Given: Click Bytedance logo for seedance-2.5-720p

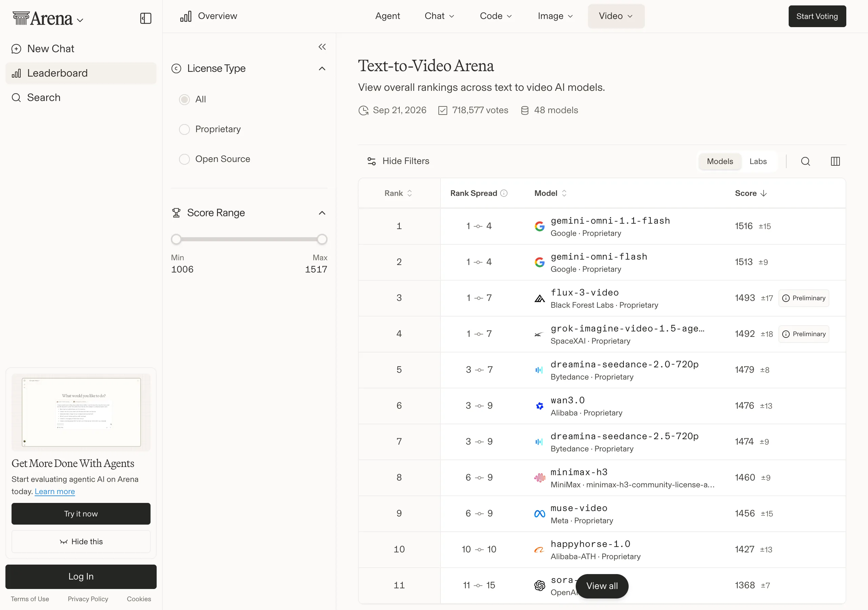Looking at the screenshot, I should [x=539, y=442].
